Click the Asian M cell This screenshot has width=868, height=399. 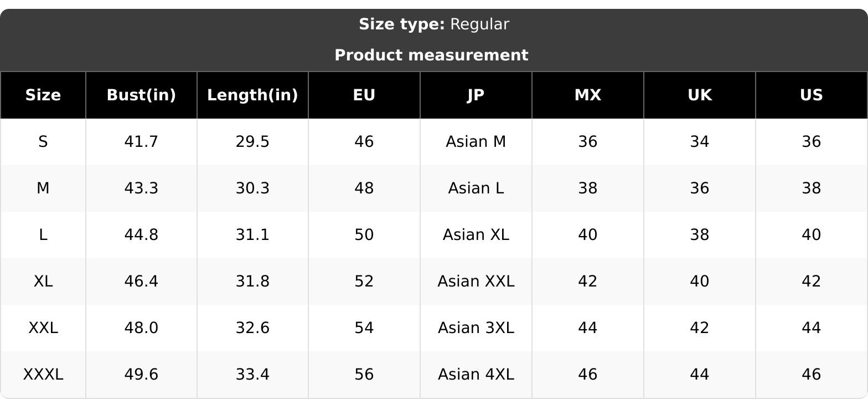point(476,142)
